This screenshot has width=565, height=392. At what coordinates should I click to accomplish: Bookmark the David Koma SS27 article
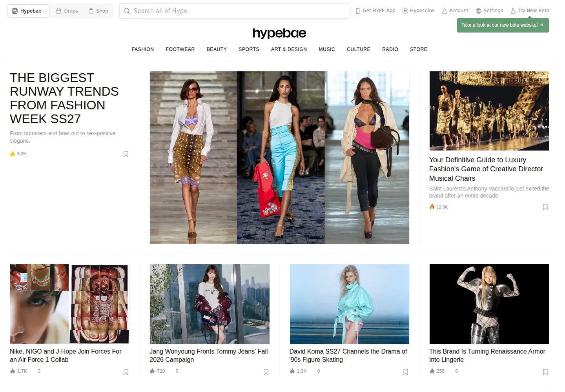[406, 372]
